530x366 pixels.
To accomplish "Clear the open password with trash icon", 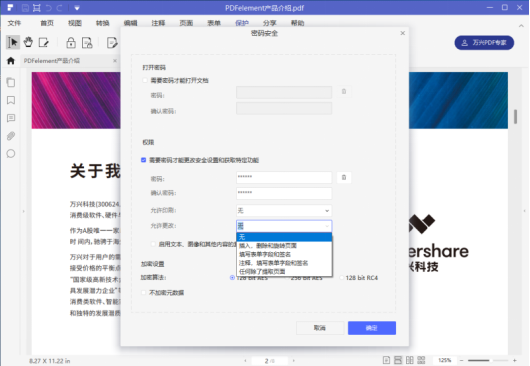I will 344,91.
